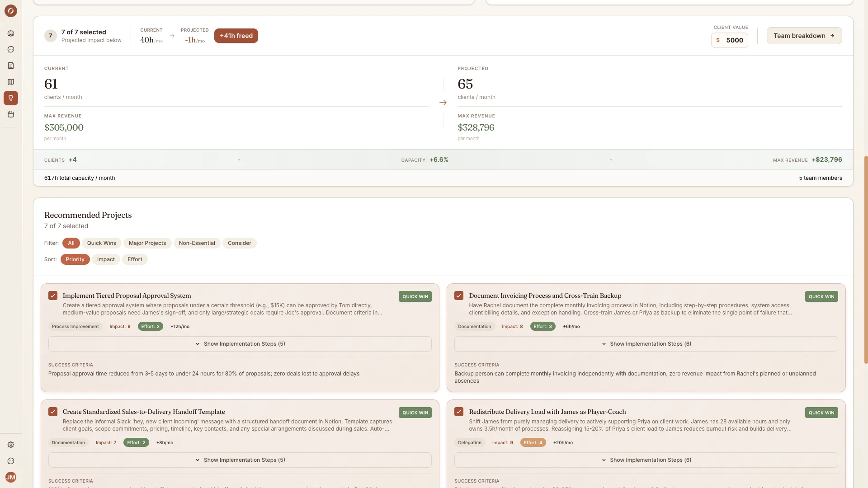Click the page vertical scrollbar
This screenshot has height=488, width=868.
point(866,260)
